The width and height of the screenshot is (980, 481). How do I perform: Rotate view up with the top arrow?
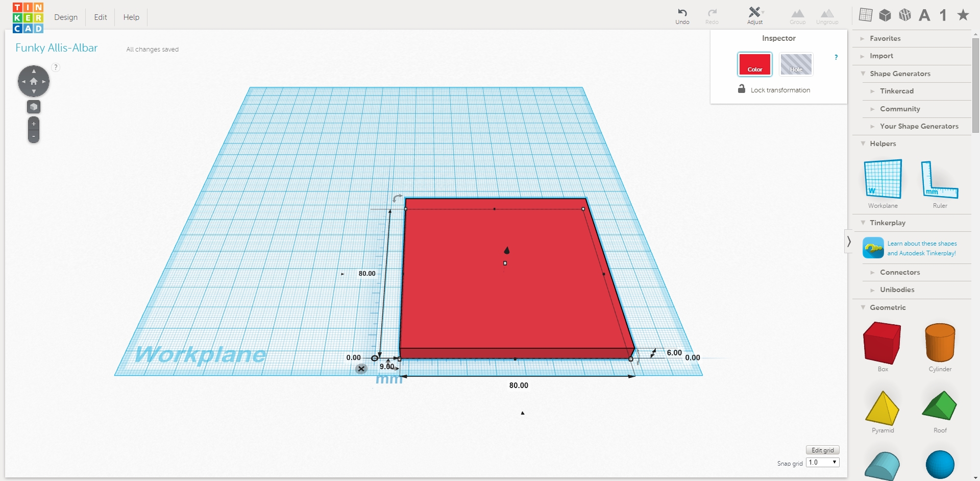[x=34, y=71]
